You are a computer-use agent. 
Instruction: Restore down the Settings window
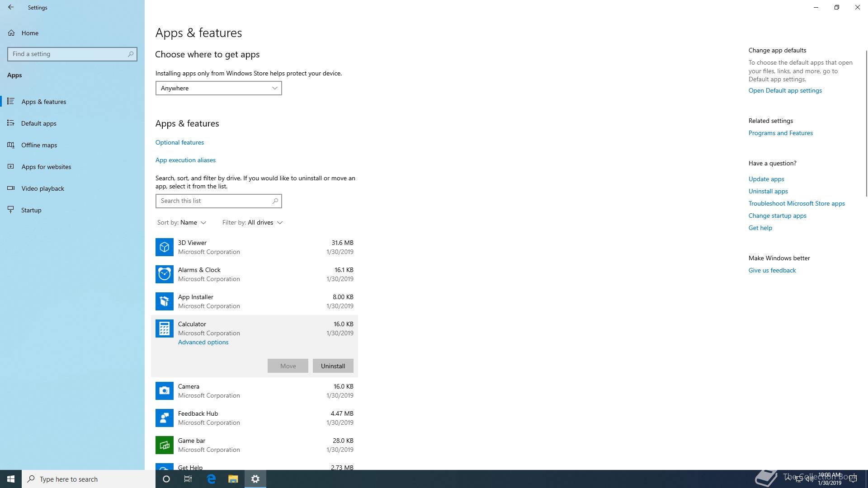tap(837, 7)
